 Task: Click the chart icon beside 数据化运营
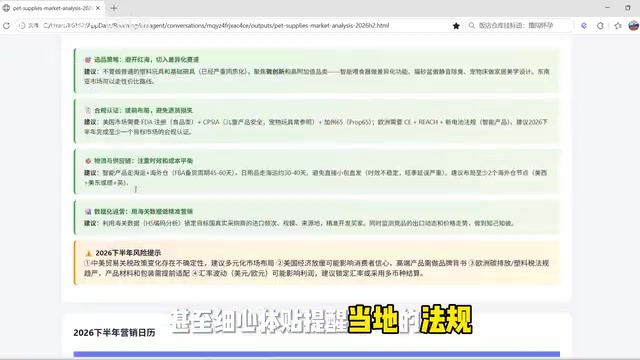(x=88, y=211)
